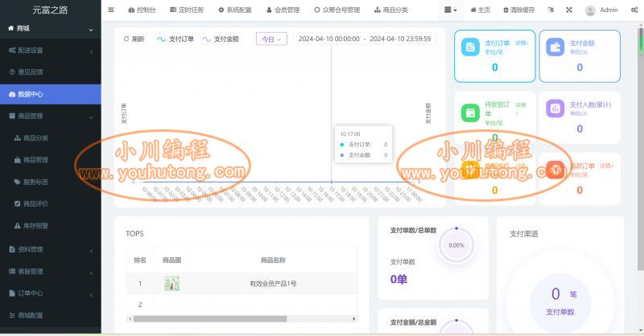This screenshot has height=336, width=644.
Task: Collapse 商品管理 sidebar group arrow
Action: click(x=91, y=117)
